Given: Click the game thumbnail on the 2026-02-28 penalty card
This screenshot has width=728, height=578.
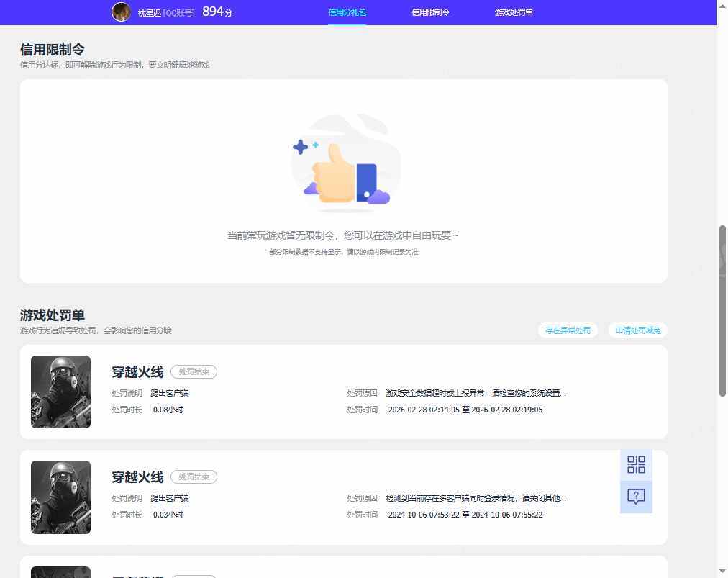Looking at the screenshot, I should [x=61, y=392].
